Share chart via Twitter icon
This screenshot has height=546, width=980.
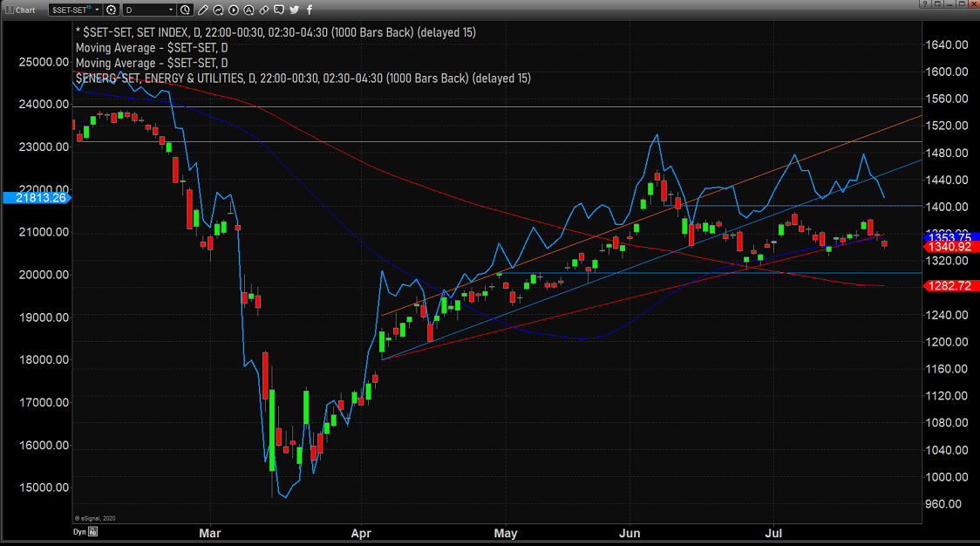click(294, 10)
